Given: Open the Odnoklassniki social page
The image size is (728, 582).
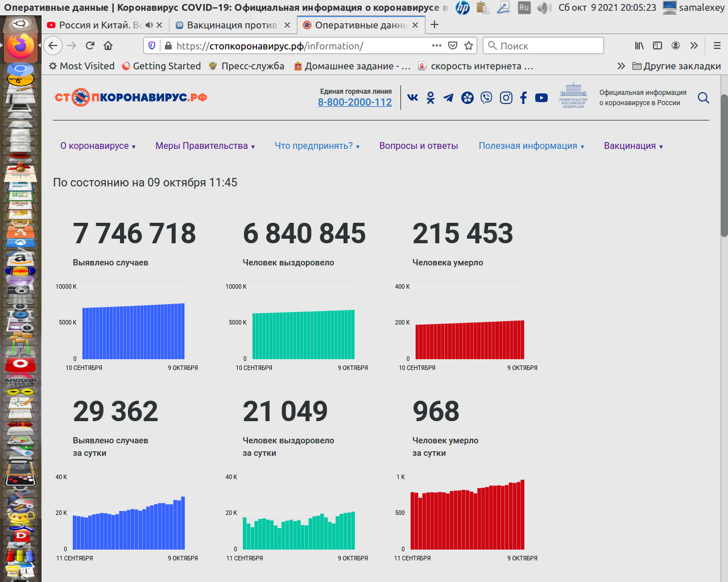Looking at the screenshot, I should (x=431, y=98).
